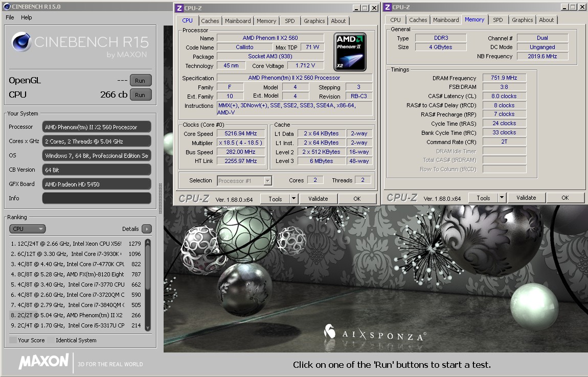Click Command Rate value 2T
This screenshot has width=588, height=377.
pos(504,142)
